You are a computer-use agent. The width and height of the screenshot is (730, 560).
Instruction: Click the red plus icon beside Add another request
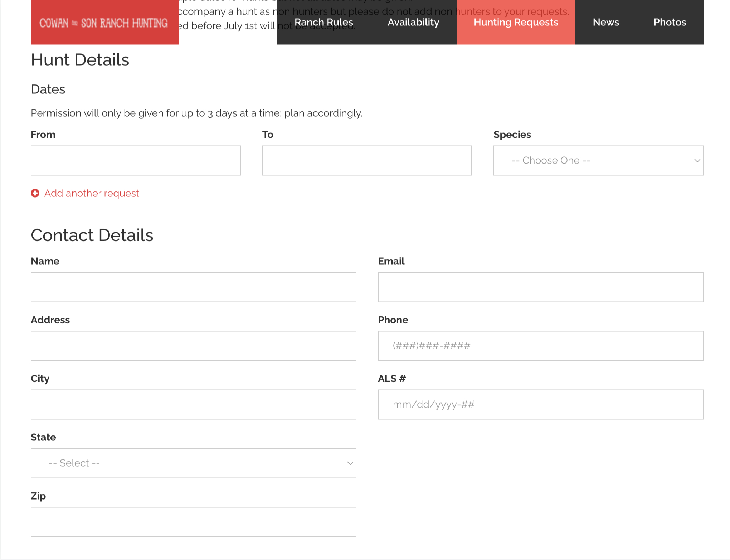point(35,193)
